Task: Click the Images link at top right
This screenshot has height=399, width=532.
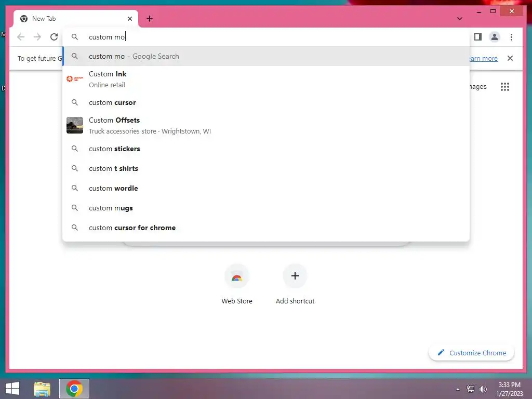Action: click(x=478, y=87)
